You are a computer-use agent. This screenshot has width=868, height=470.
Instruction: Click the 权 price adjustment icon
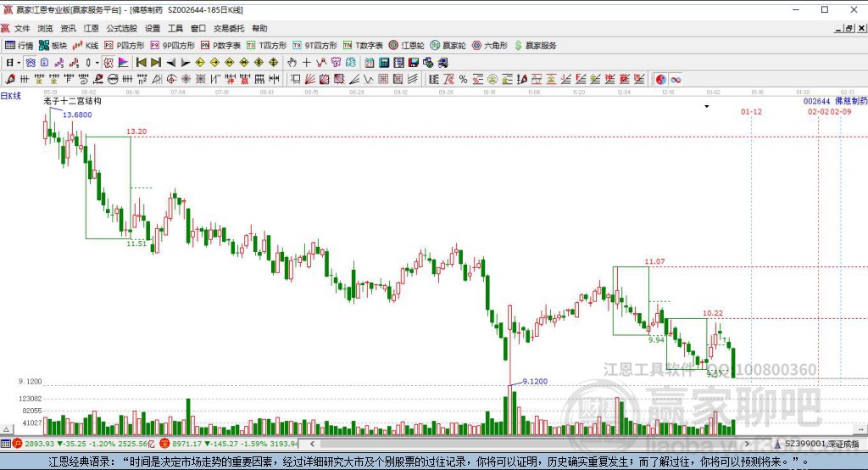[x=108, y=63]
